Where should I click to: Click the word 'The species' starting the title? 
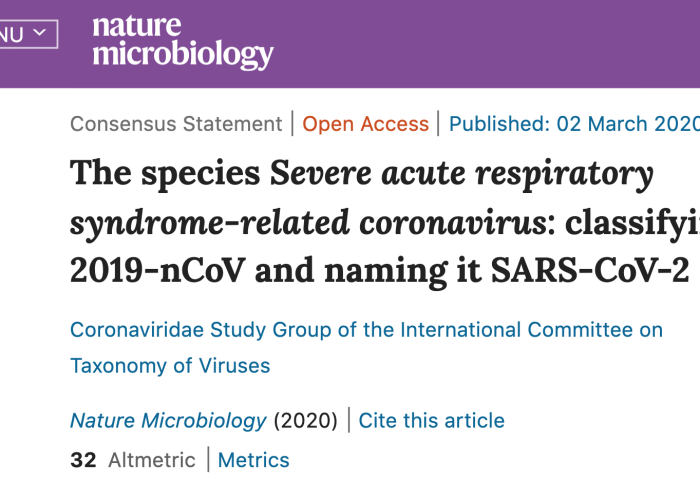pyautogui.click(x=165, y=173)
